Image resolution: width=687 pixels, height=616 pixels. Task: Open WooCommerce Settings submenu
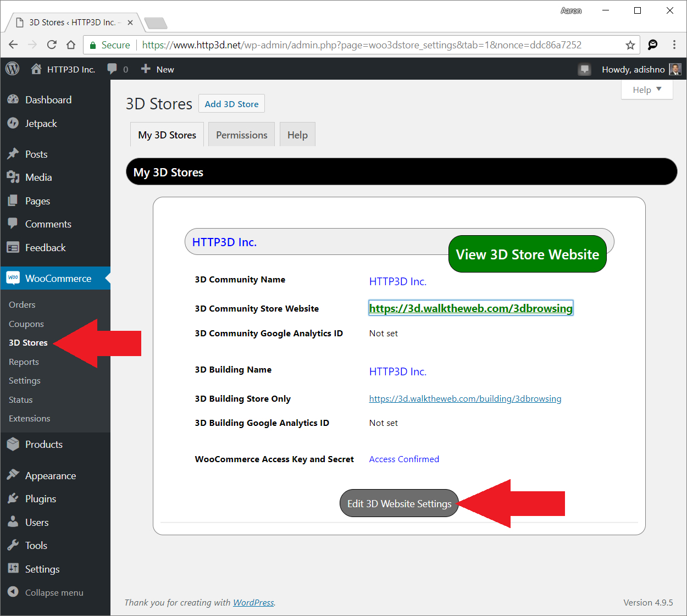point(25,380)
